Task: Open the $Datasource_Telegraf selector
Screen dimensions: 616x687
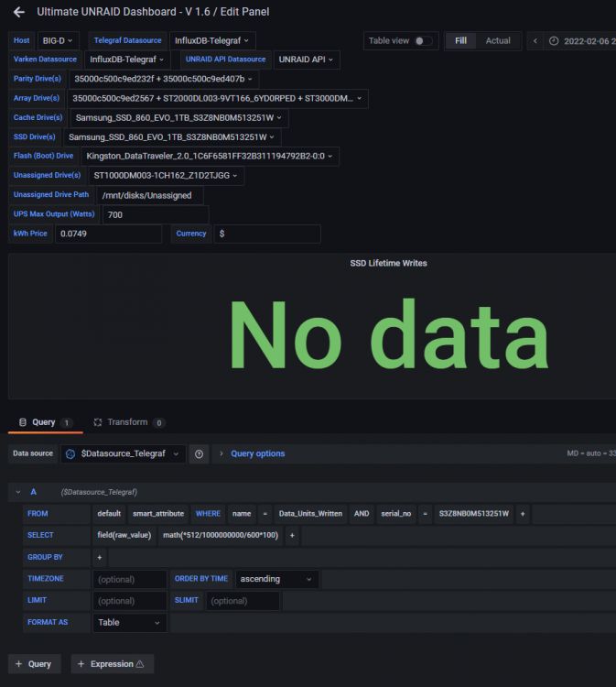Action: coord(123,454)
